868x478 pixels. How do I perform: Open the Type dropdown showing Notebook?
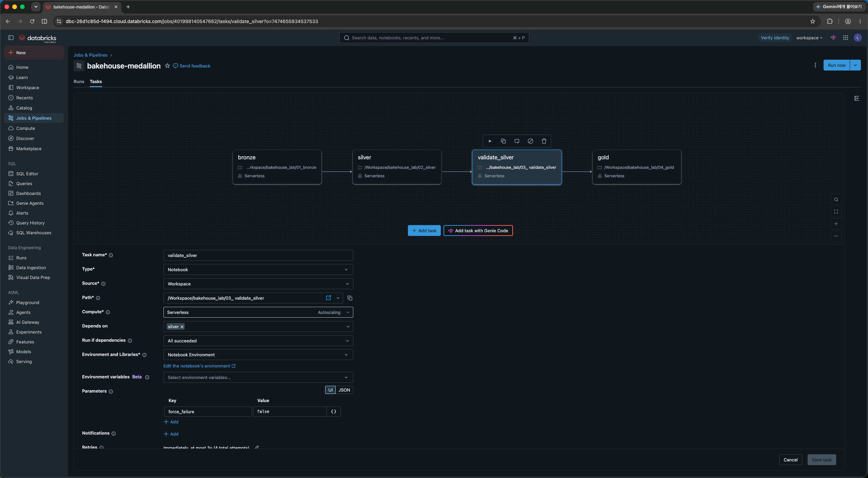[x=258, y=270]
